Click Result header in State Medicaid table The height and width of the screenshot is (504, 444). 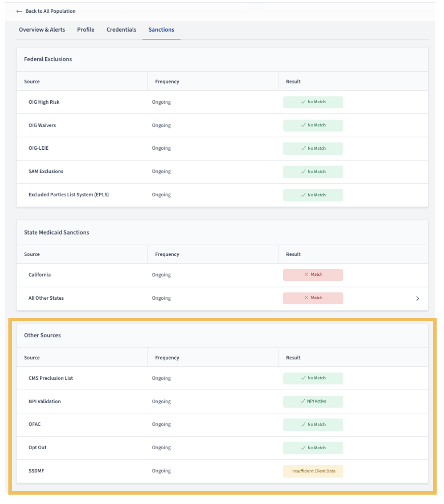point(293,254)
